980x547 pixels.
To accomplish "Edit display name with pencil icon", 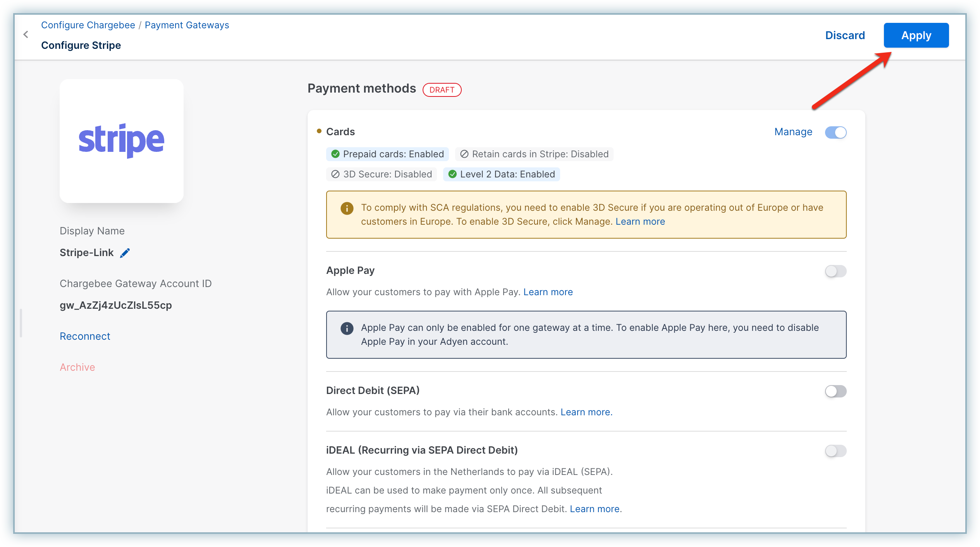I will (x=125, y=253).
